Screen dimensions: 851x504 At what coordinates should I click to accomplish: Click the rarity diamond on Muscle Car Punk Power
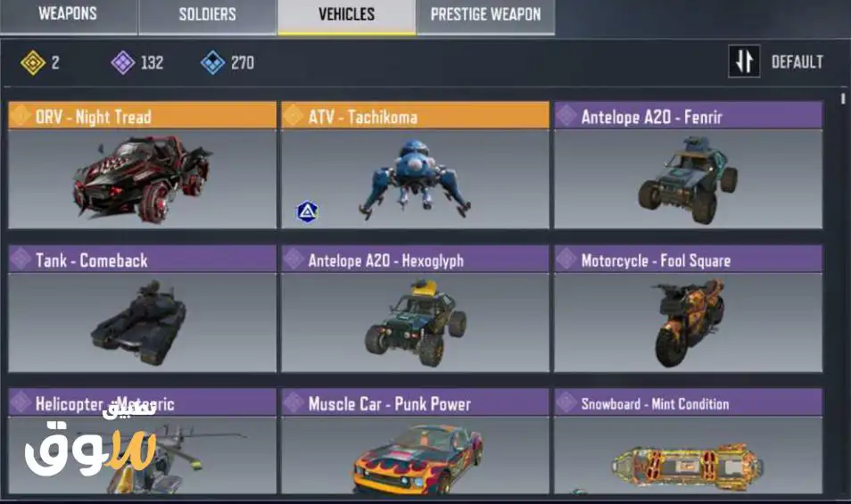coord(293,402)
